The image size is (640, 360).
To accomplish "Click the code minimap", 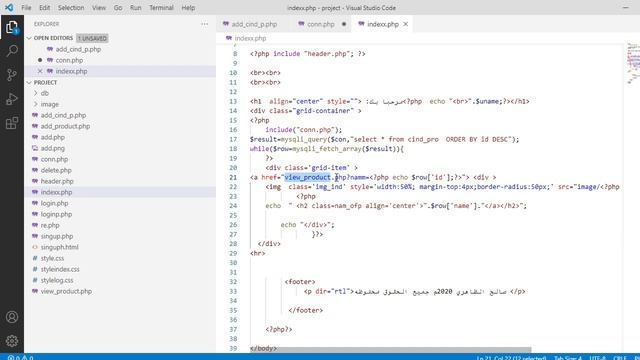I will coord(633,63).
